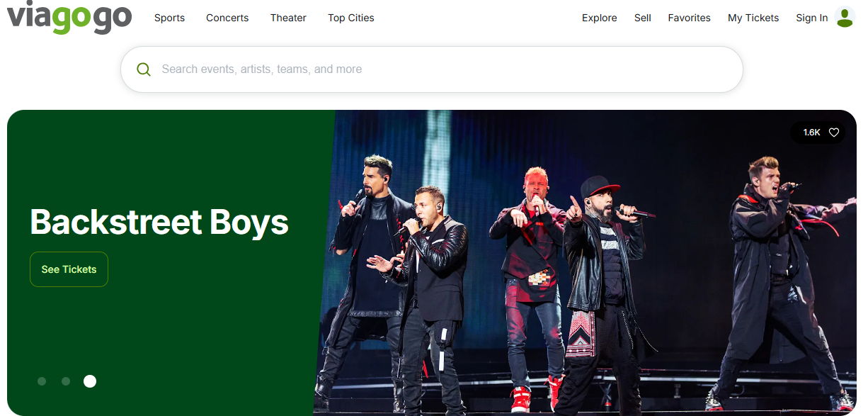Select the active third carousel dot
Viewport: 868px width, 416px height.
pos(90,381)
